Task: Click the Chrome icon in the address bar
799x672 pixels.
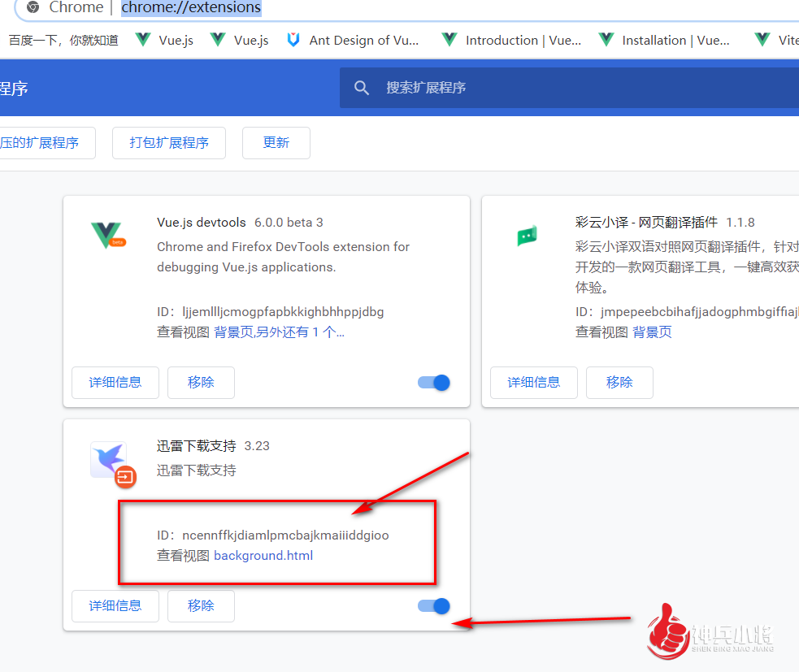Action: [x=33, y=7]
